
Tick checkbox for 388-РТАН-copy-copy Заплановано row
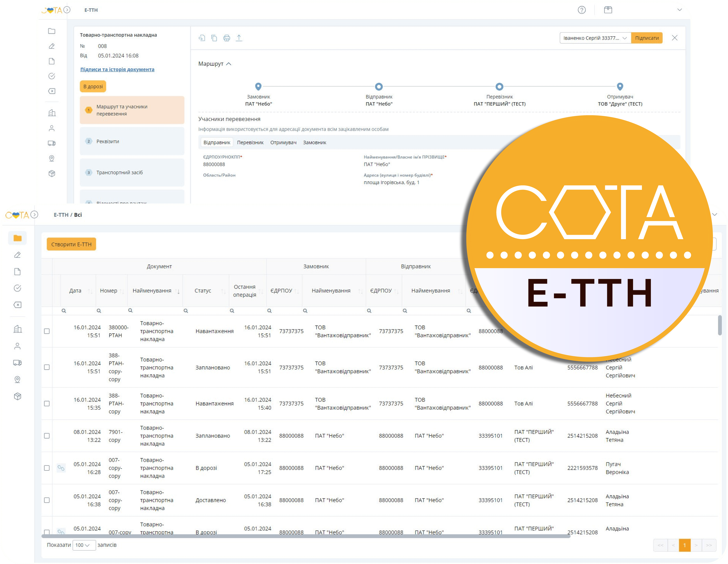tap(47, 368)
